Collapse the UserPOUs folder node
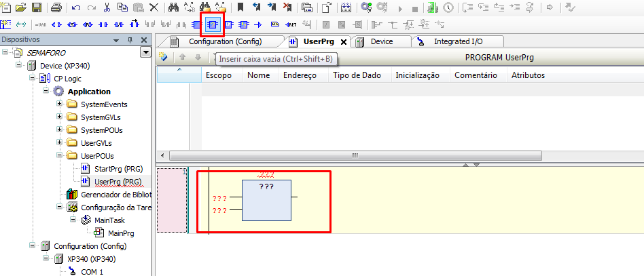Viewport: 644px width, 276px height. coord(60,156)
